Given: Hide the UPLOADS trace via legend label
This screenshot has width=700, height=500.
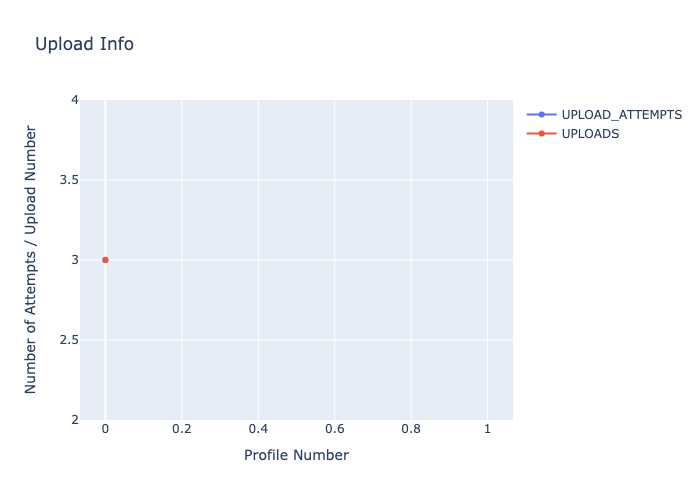Looking at the screenshot, I should coord(590,134).
